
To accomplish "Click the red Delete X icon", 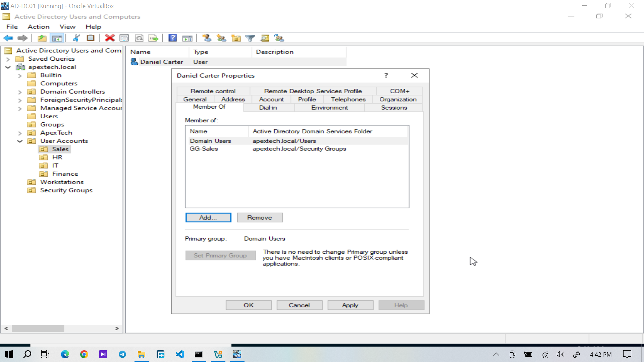I will 110,38.
